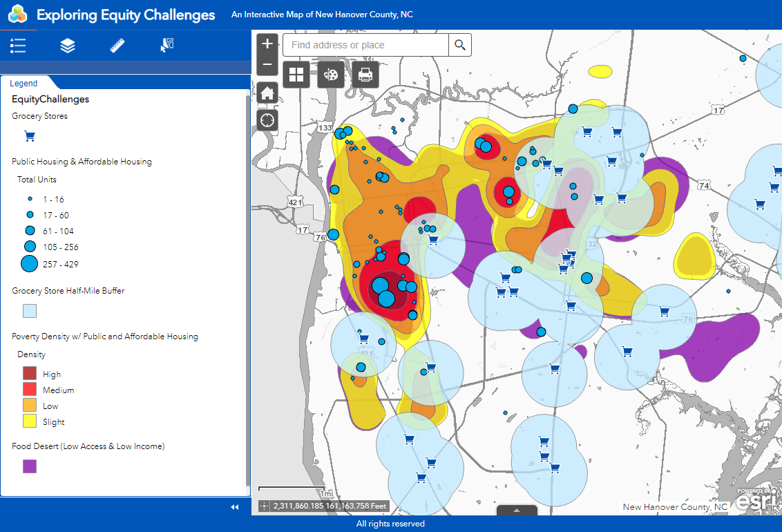Click the Low density orange swatch

click(x=30, y=405)
